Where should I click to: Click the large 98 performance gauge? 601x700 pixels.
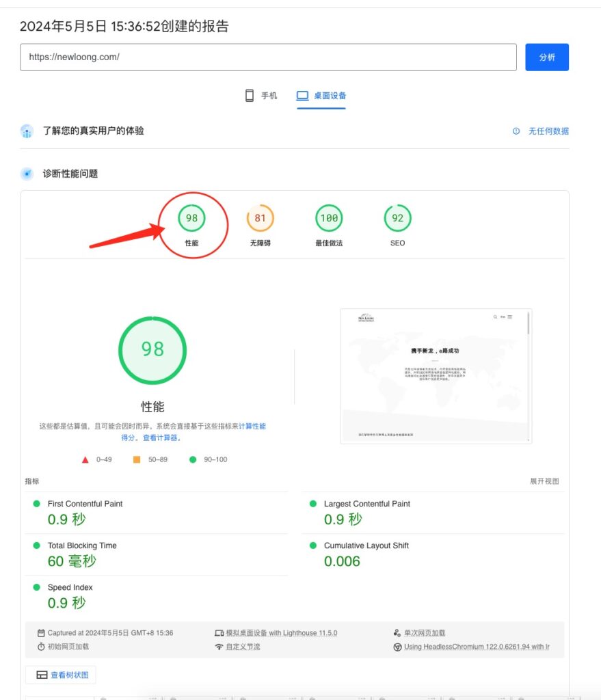152,349
